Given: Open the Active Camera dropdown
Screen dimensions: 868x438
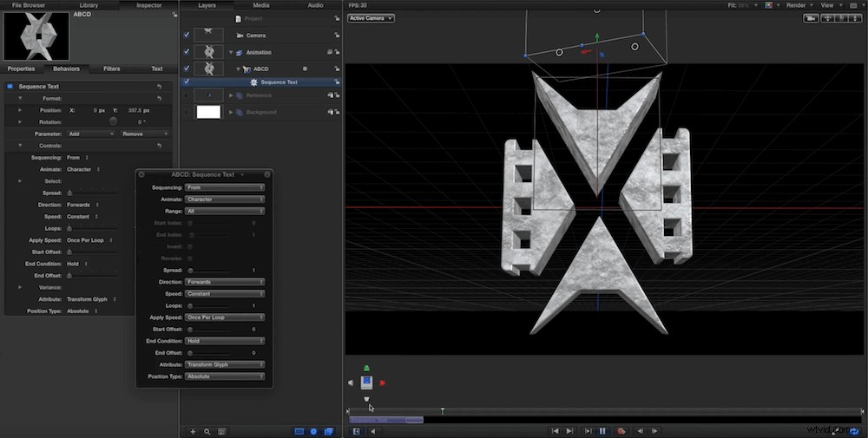Looking at the screenshot, I should (371, 18).
